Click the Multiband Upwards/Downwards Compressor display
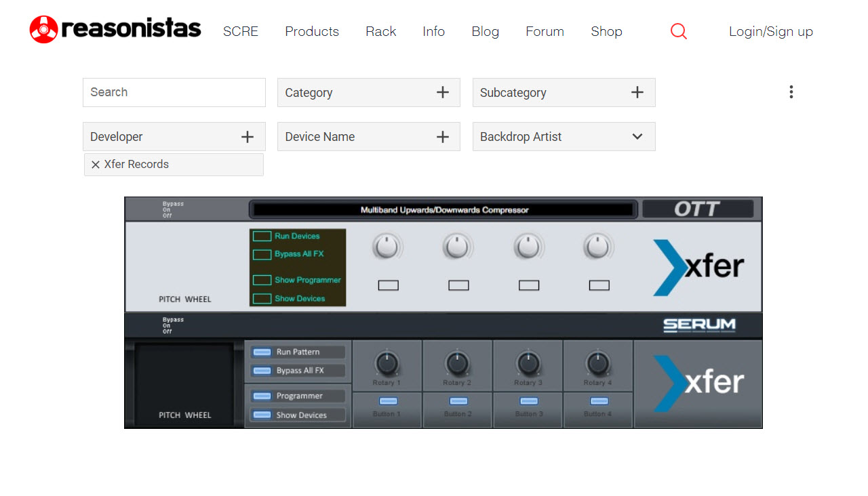Image resolution: width=868 pixels, height=496 pixels. 444,209
